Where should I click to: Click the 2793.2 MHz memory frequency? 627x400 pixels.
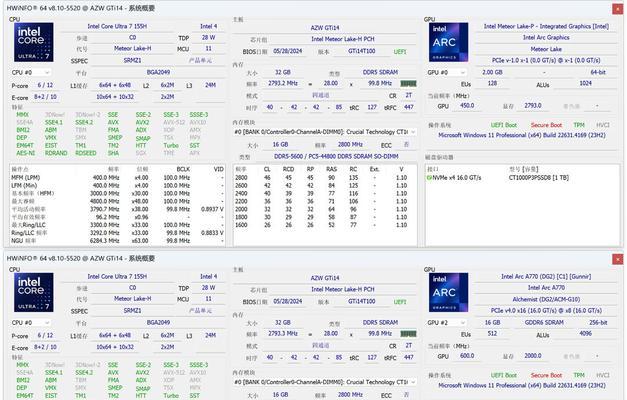(283, 84)
